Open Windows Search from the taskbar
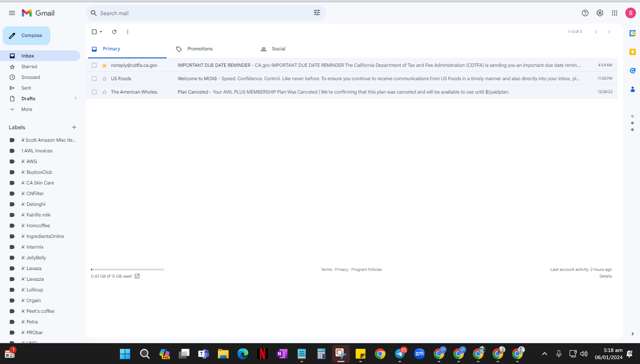Screen dimensions: 640x364 [144, 354]
